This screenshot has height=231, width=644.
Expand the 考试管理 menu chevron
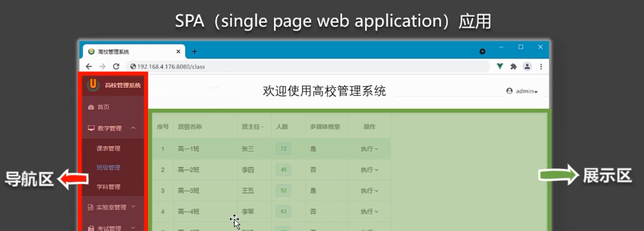(133, 227)
